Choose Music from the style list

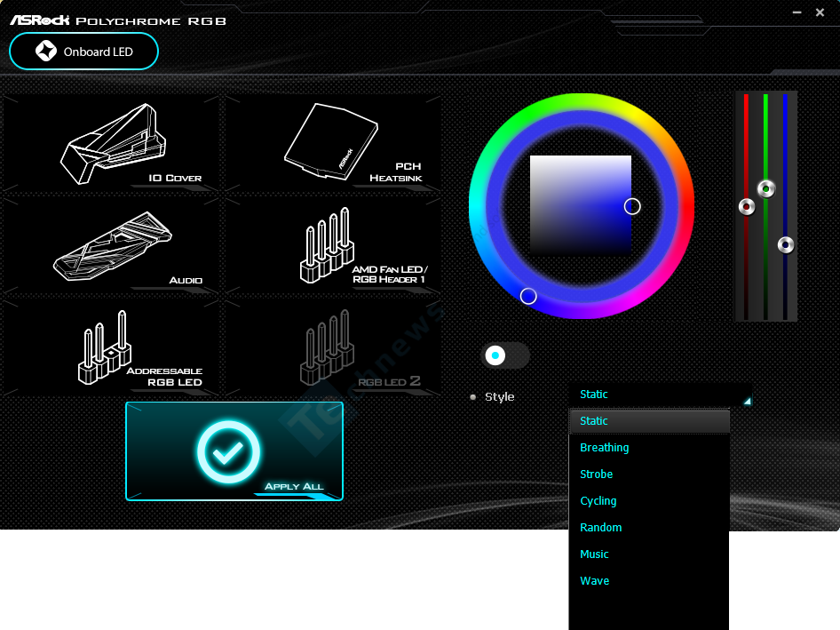tap(649, 554)
